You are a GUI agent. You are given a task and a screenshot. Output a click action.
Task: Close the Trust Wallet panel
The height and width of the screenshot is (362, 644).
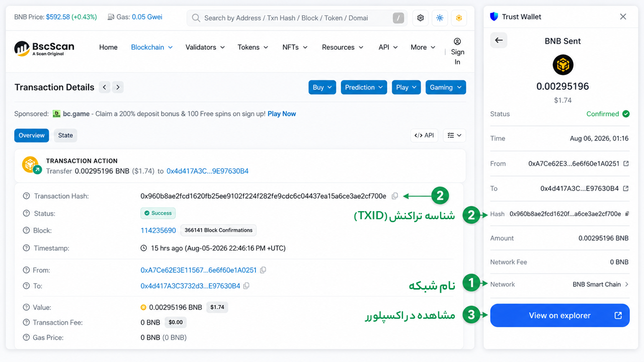pos(623,17)
